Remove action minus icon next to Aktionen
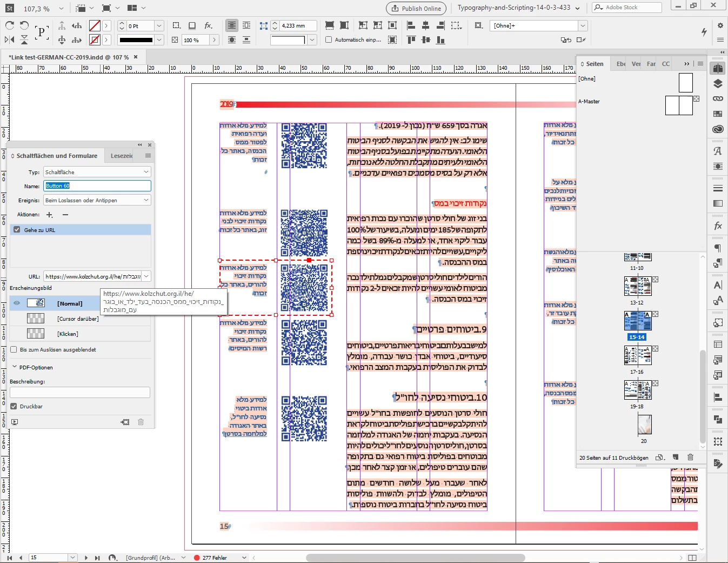The height and width of the screenshot is (563, 728). 65,215
